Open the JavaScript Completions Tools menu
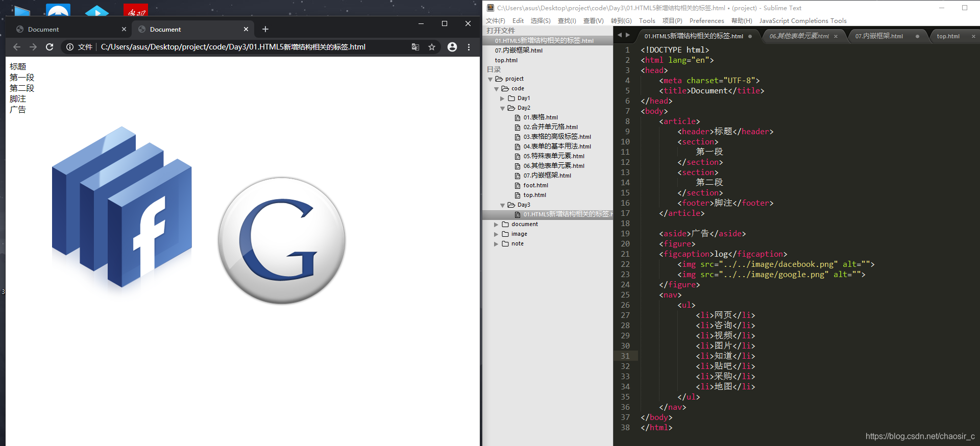Image resolution: width=980 pixels, height=446 pixels. coord(802,21)
